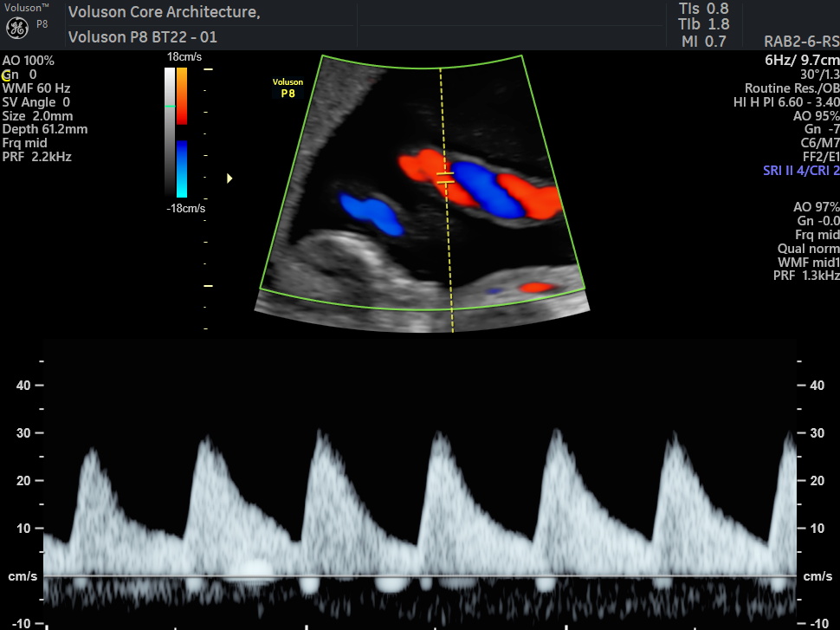Image resolution: width=840 pixels, height=630 pixels.
Task: Click the Depth 61.2mm parameter
Action: [45, 129]
